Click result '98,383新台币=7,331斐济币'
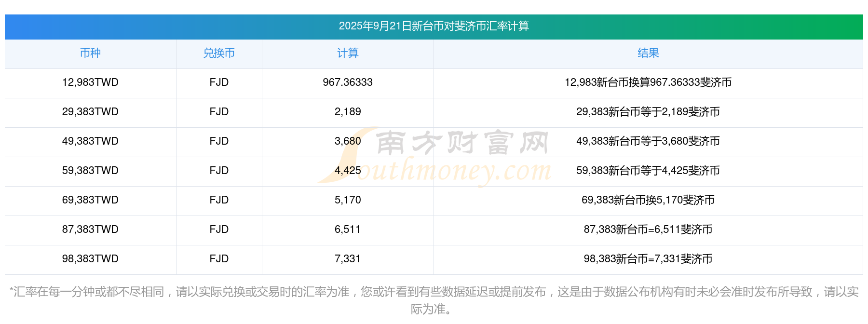 tap(648, 259)
